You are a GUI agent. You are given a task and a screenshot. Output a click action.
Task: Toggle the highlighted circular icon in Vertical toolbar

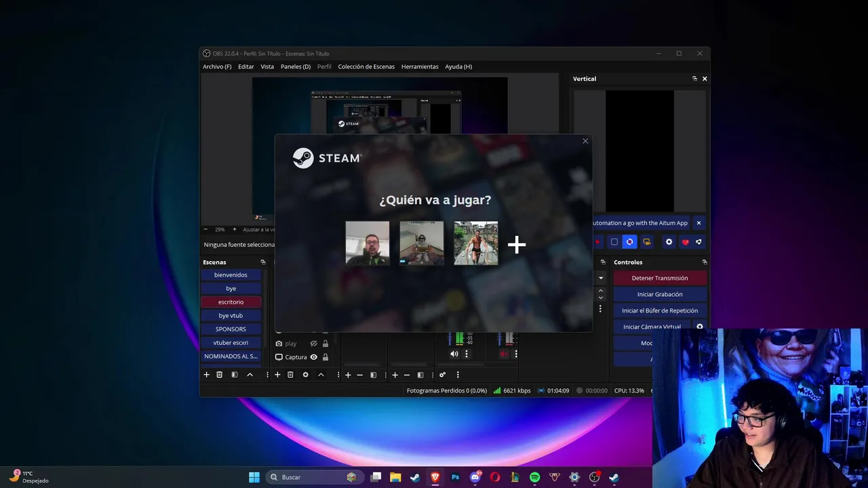[x=629, y=242]
